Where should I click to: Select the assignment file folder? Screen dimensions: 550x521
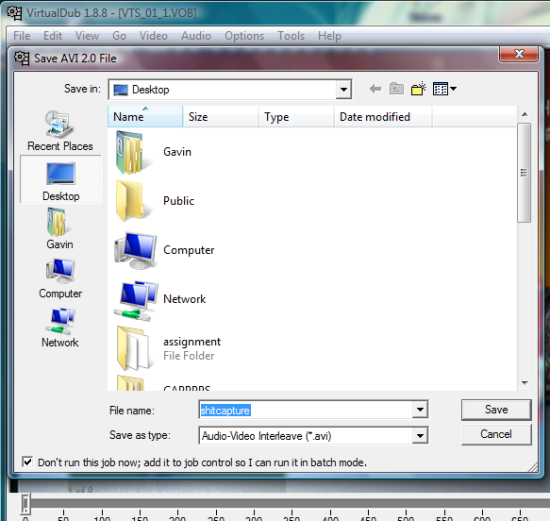(169, 348)
